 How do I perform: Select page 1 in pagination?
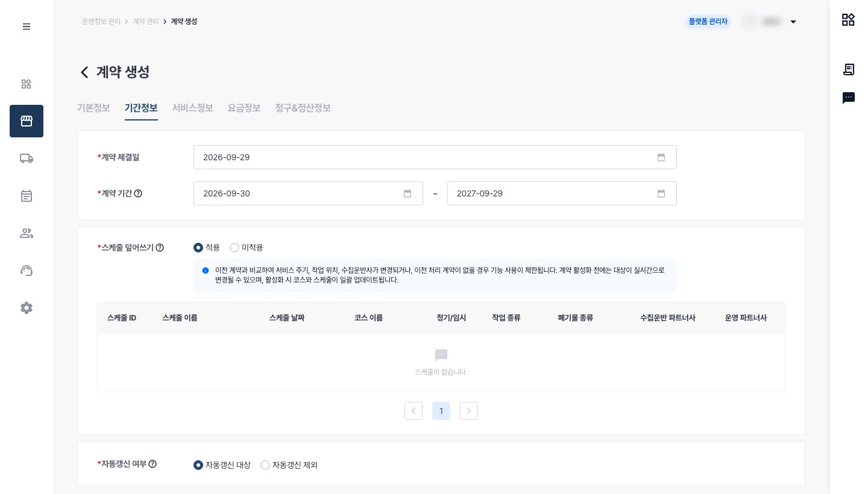pyautogui.click(x=441, y=411)
